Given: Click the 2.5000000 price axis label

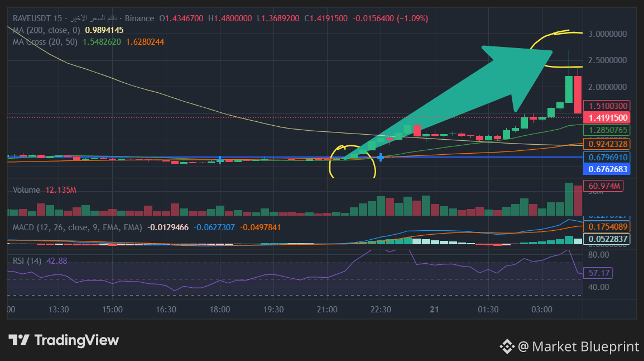Looking at the screenshot, I should point(607,60).
